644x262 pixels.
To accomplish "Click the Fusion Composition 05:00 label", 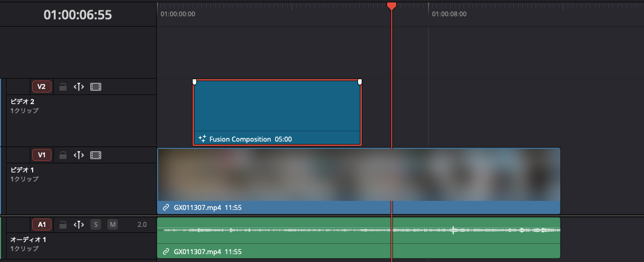I will coord(251,139).
